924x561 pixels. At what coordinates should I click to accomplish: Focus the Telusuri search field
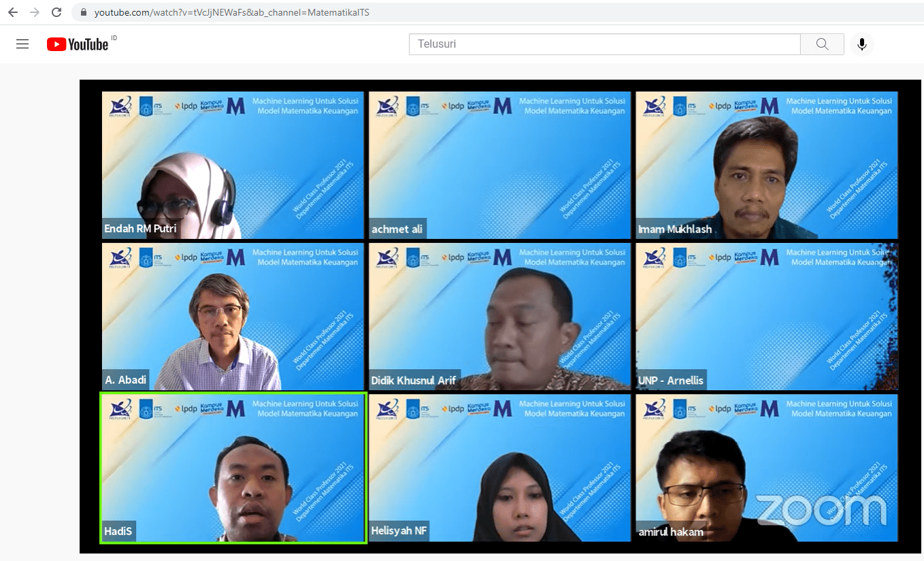tap(604, 44)
